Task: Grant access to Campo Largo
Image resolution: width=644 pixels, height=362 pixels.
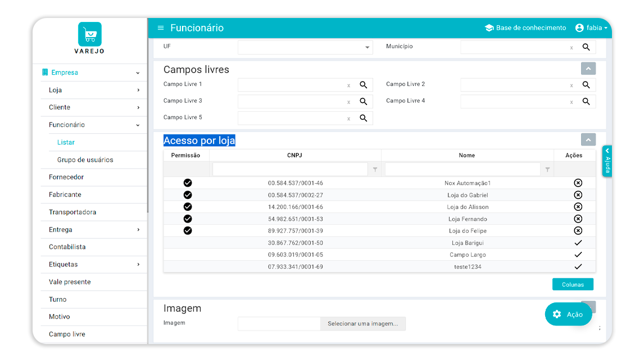Action: 578,255
